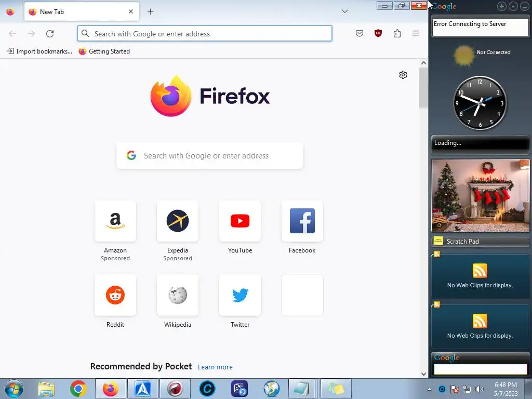Image resolution: width=532 pixels, height=399 pixels.
Task: Click the second Web Clips RSS icon
Action: pyautogui.click(x=480, y=321)
